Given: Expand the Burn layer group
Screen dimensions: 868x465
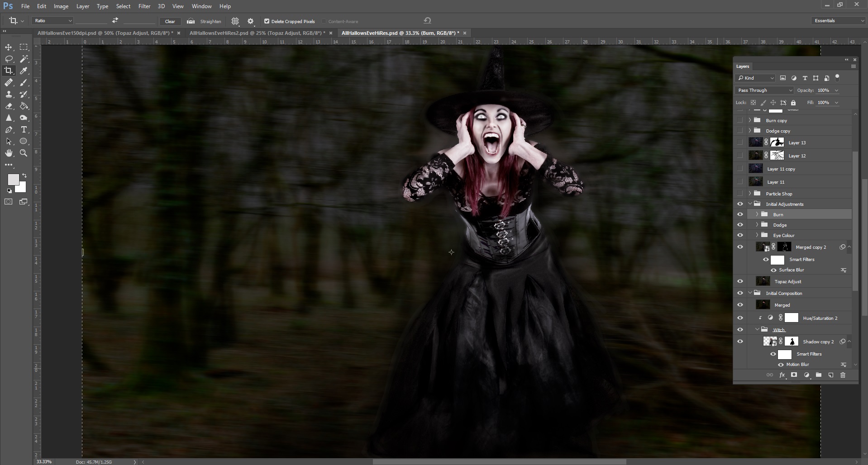Looking at the screenshot, I should pos(757,214).
